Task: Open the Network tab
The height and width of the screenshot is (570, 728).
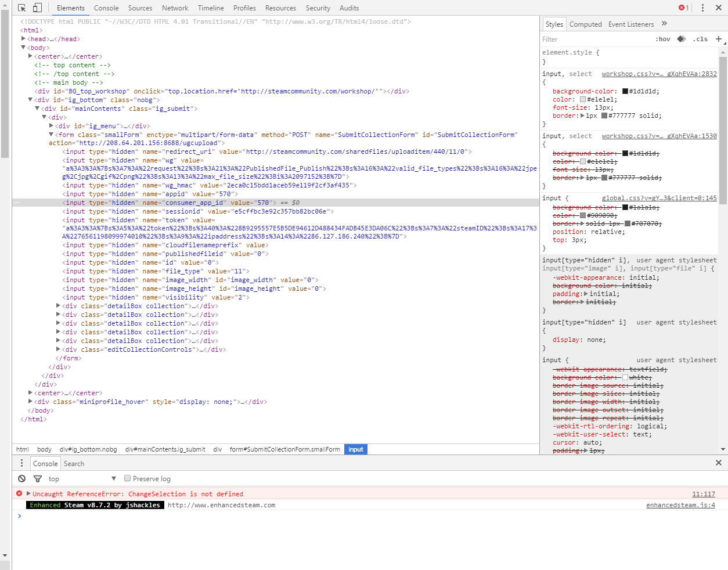Action: click(175, 8)
